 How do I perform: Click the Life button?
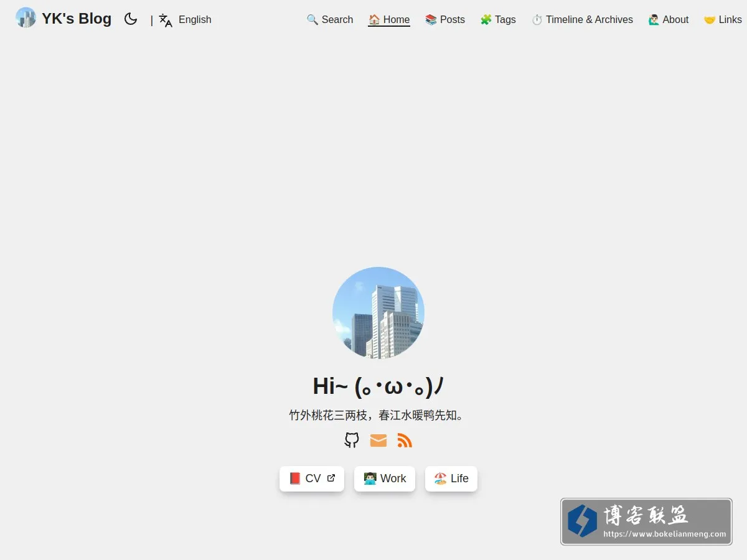coord(451,478)
